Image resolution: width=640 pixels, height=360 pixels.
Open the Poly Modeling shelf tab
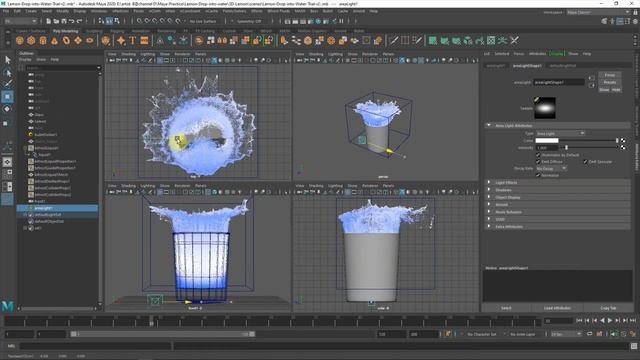tap(65, 31)
